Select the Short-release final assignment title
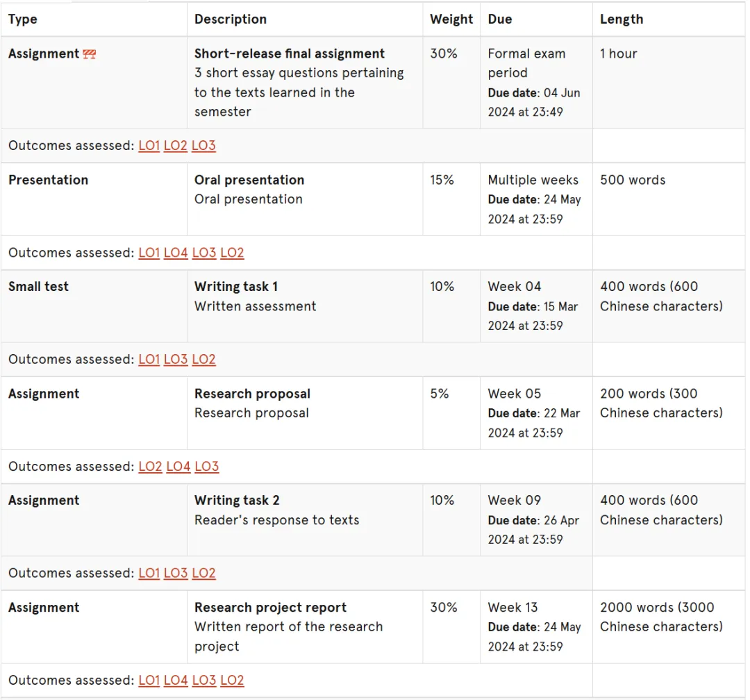Screen dimensions: 750x700 (x=290, y=53)
